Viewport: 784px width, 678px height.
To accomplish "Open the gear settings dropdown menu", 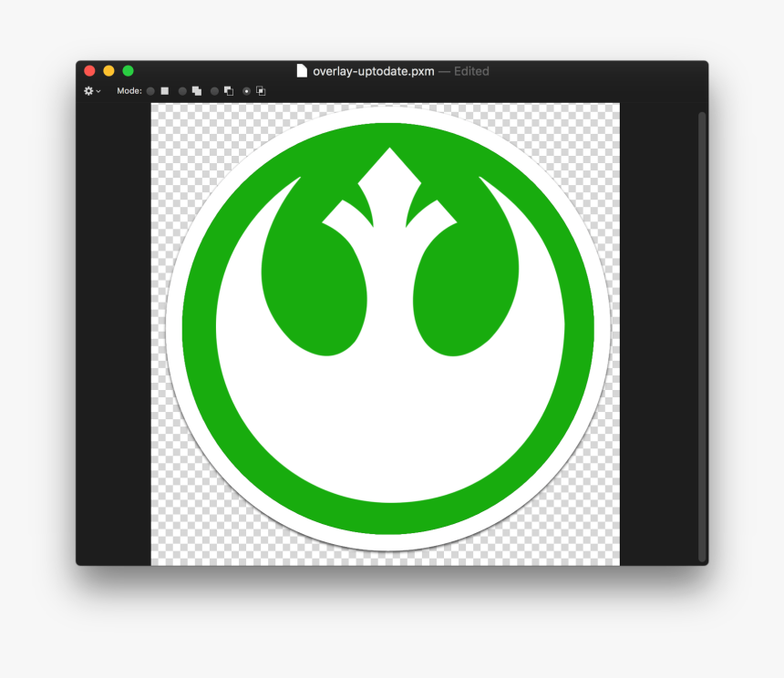I will 92,91.
